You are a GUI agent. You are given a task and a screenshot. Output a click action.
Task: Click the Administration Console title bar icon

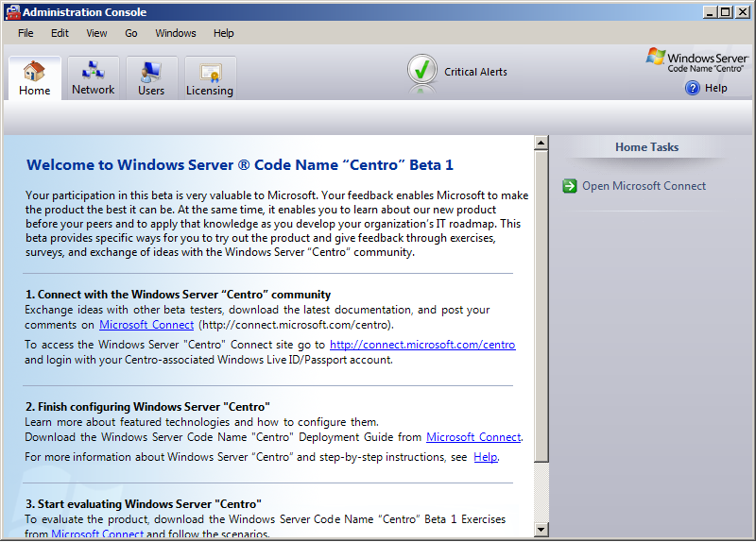pyautogui.click(x=12, y=12)
